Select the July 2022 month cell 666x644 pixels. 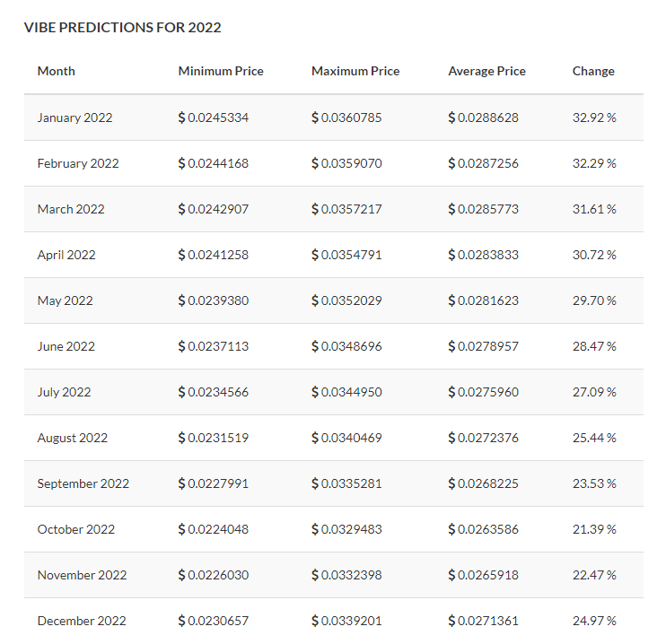(65, 392)
